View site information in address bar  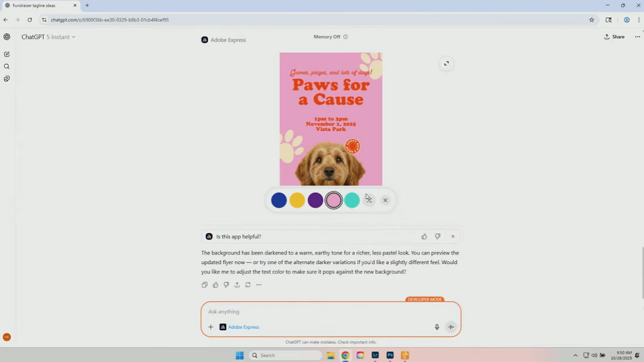tap(44, 20)
